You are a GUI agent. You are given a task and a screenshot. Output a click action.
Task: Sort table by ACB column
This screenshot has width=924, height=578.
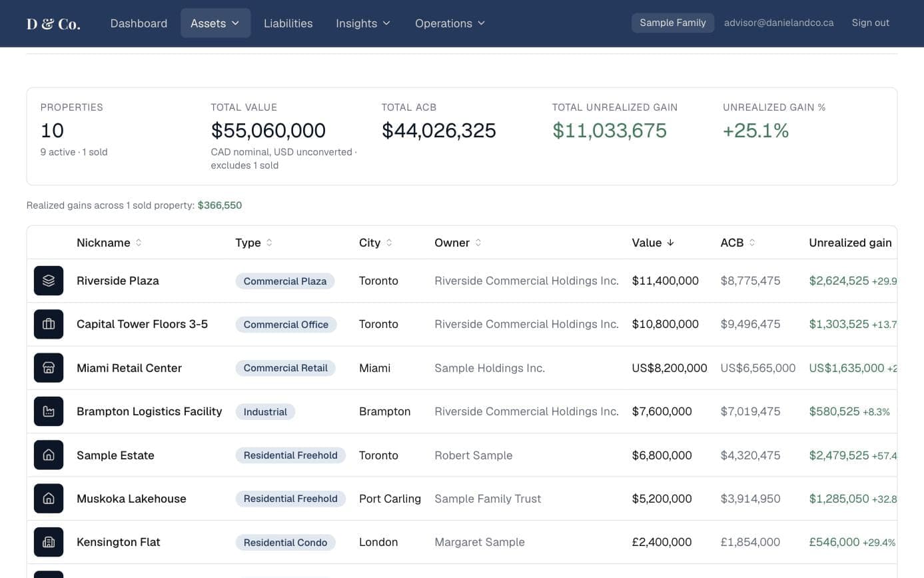(738, 243)
